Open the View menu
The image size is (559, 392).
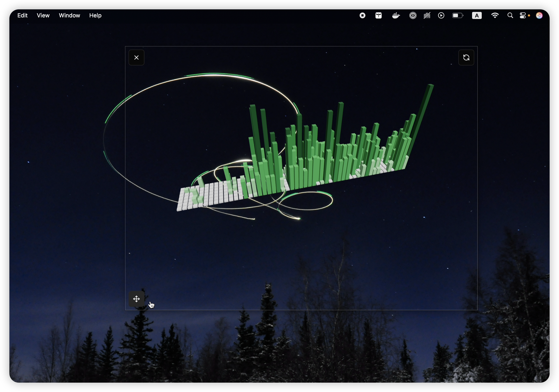point(43,16)
